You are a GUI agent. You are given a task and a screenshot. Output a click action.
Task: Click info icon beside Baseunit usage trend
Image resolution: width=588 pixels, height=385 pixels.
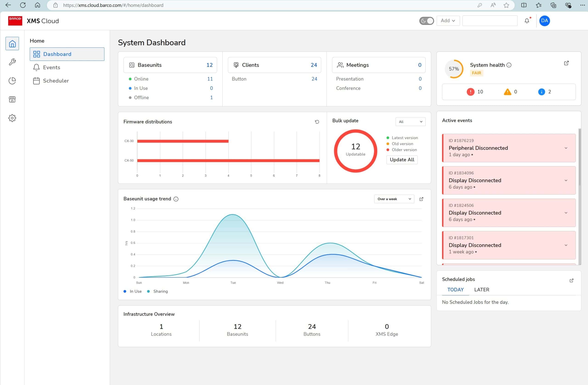pos(176,199)
